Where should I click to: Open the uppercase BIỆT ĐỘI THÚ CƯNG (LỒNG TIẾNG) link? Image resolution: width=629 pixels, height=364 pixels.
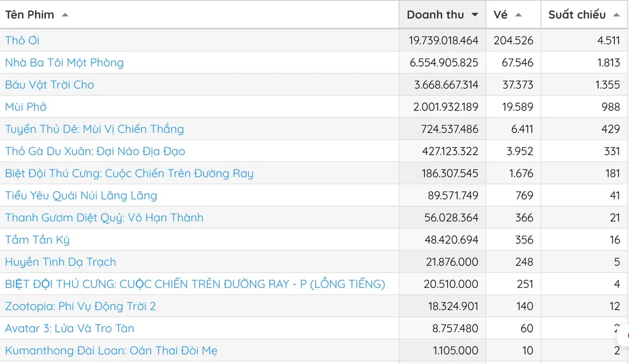[x=195, y=284]
